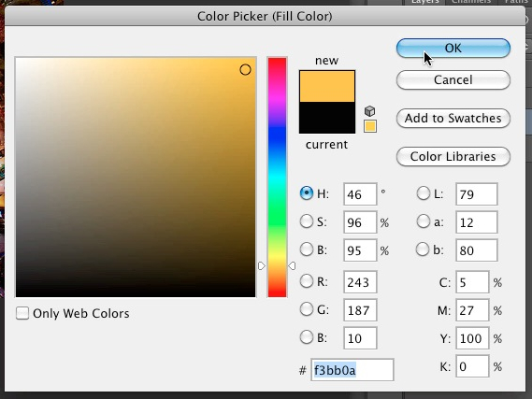532x399 pixels.
Task: Click the new color preview swatch
Action: point(327,86)
